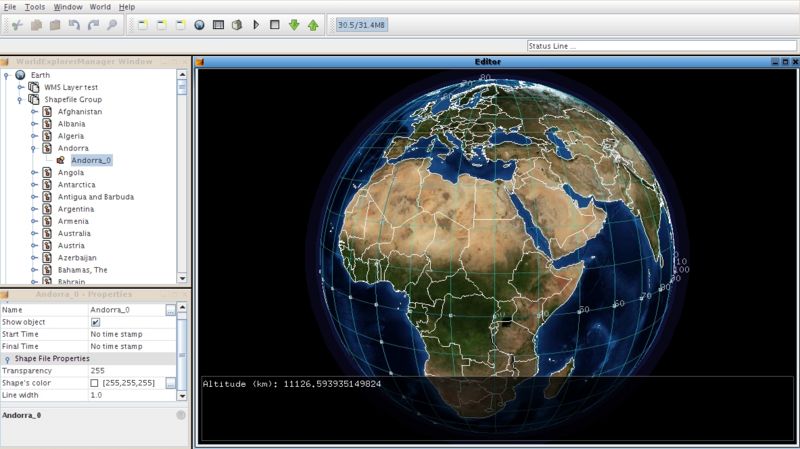800x449 pixels.
Task: Open the World menu
Action: [100, 7]
